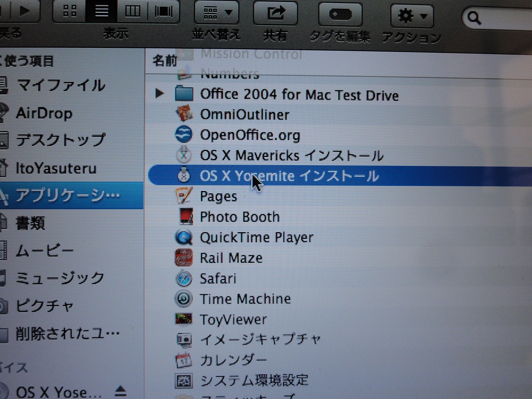Select the QuickTime Player file name

257,237
